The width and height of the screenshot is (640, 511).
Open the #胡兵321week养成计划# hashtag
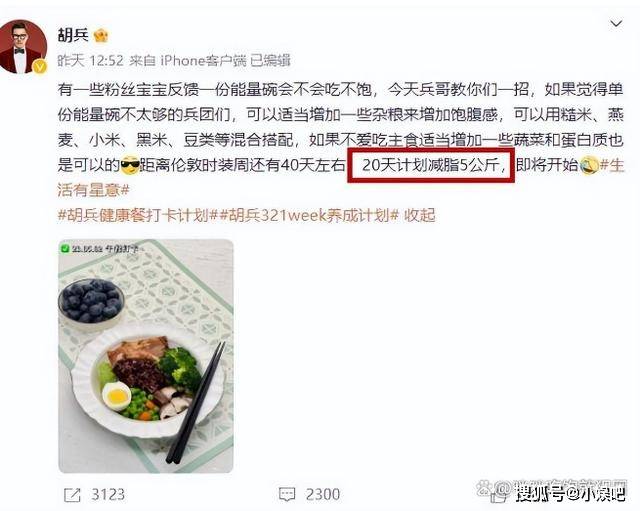pos(309,215)
